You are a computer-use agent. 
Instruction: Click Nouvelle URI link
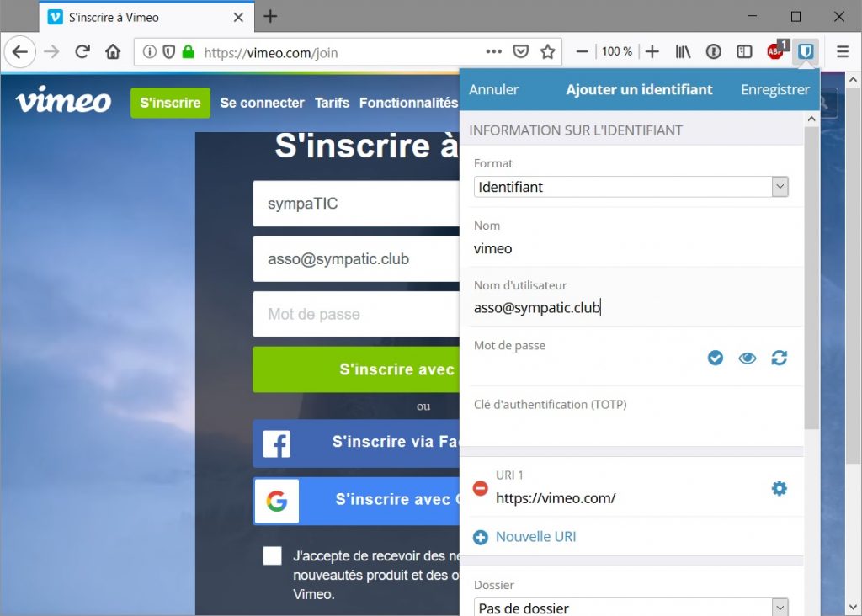coord(535,537)
